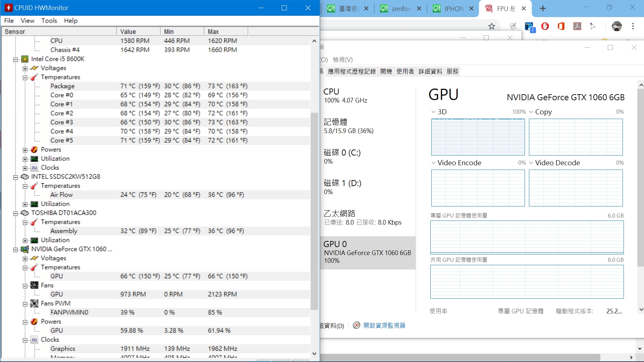Click the CPU Voltages lightning icon
Viewport: 644px width, 362px height.
tap(34, 68)
